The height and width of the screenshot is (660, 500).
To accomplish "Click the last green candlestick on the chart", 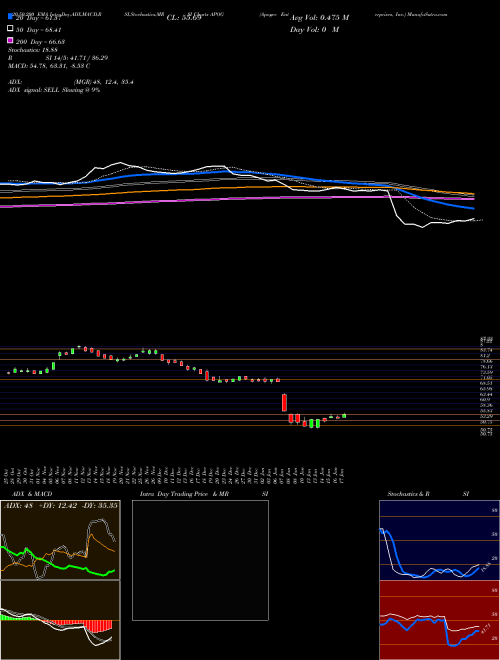I will pos(344,416).
